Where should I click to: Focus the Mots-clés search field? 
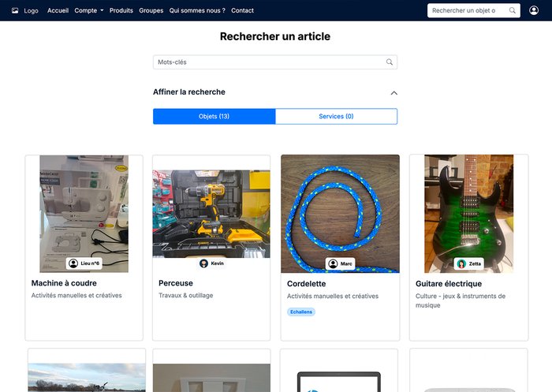tap(268, 62)
